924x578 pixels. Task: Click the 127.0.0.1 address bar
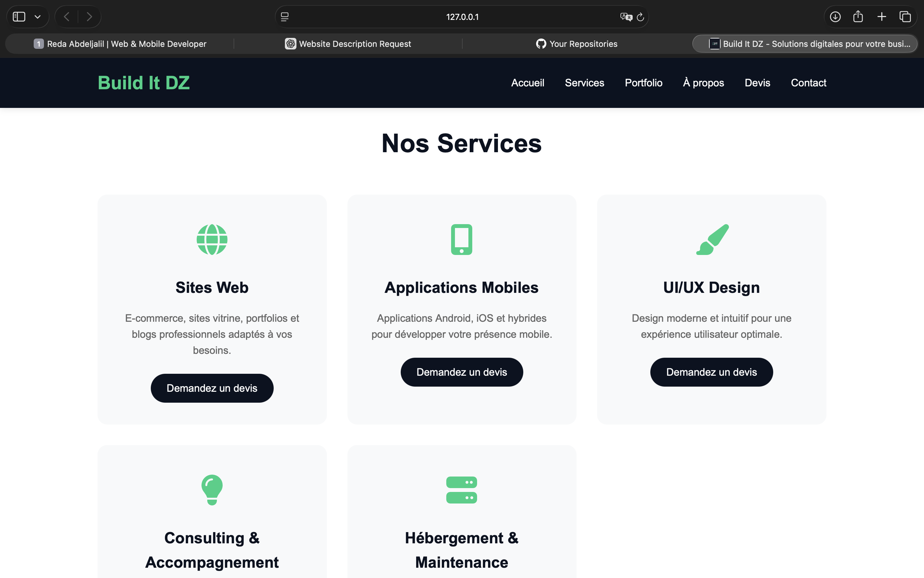(x=462, y=17)
